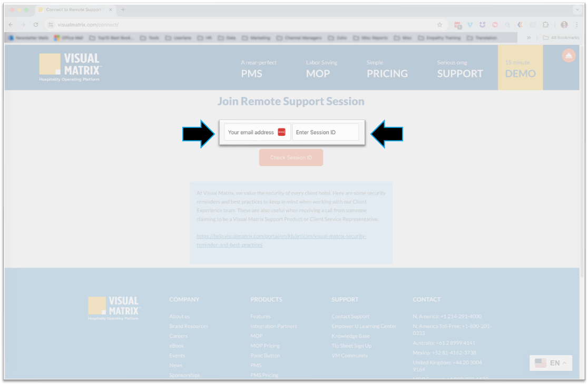Reload the page with the browser refresh icon

coord(36,25)
